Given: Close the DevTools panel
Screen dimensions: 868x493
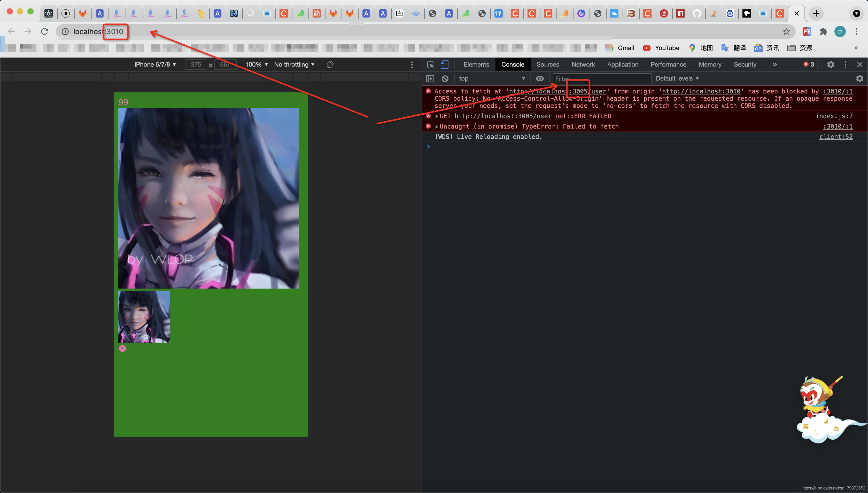Looking at the screenshot, I should pyautogui.click(x=859, y=64).
